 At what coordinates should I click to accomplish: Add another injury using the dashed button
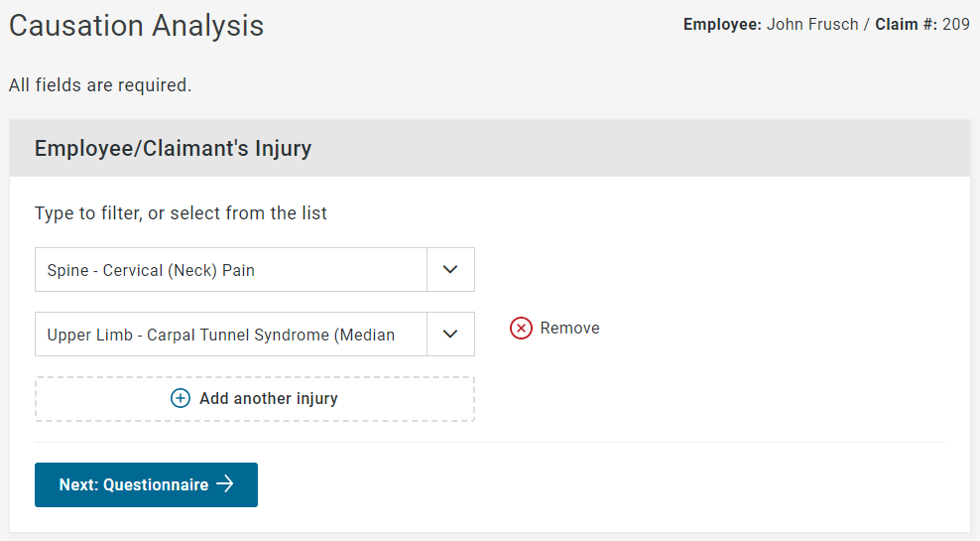tap(255, 399)
